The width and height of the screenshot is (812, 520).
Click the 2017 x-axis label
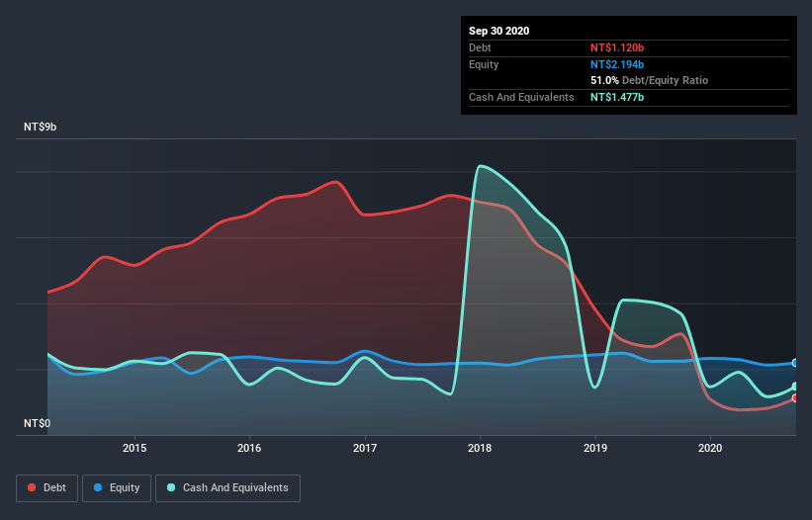pos(365,448)
